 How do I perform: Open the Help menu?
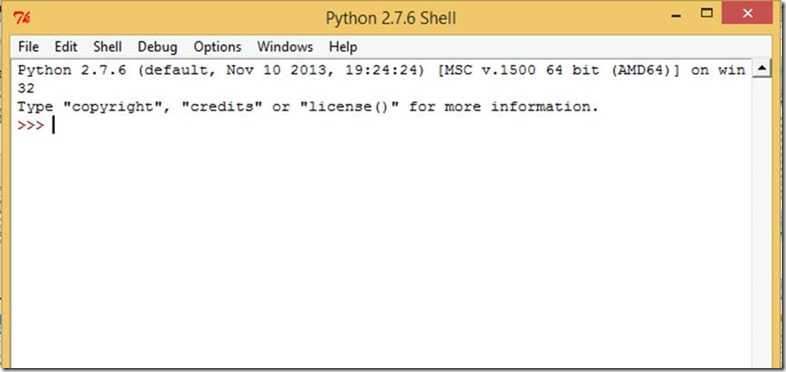343,47
